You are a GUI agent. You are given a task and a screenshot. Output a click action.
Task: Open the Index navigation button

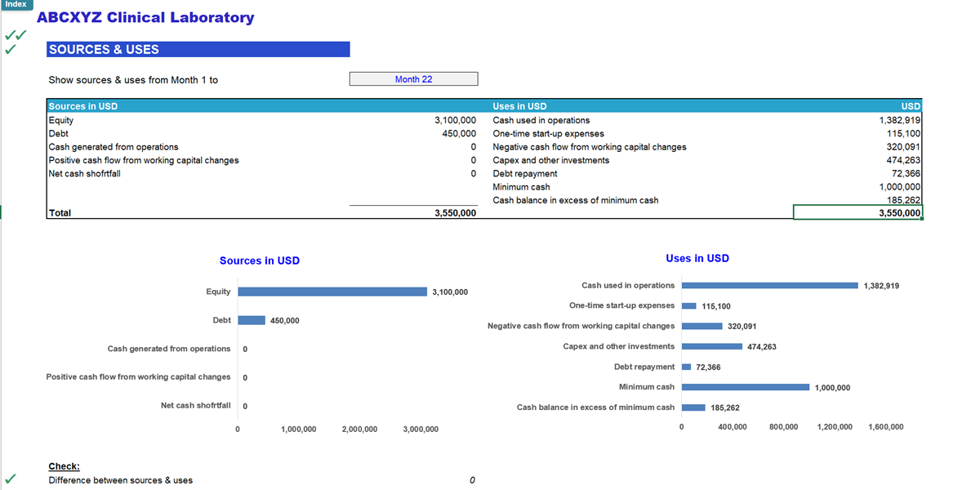tap(16, 4)
